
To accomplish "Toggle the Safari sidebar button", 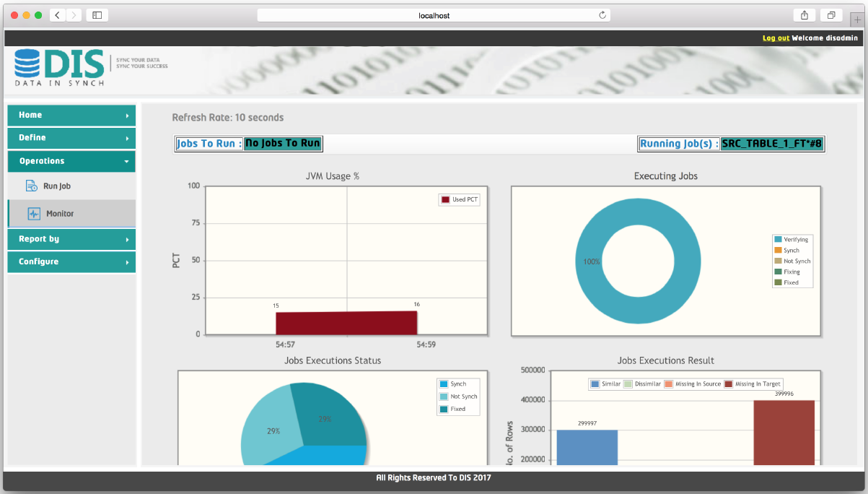I will [97, 15].
